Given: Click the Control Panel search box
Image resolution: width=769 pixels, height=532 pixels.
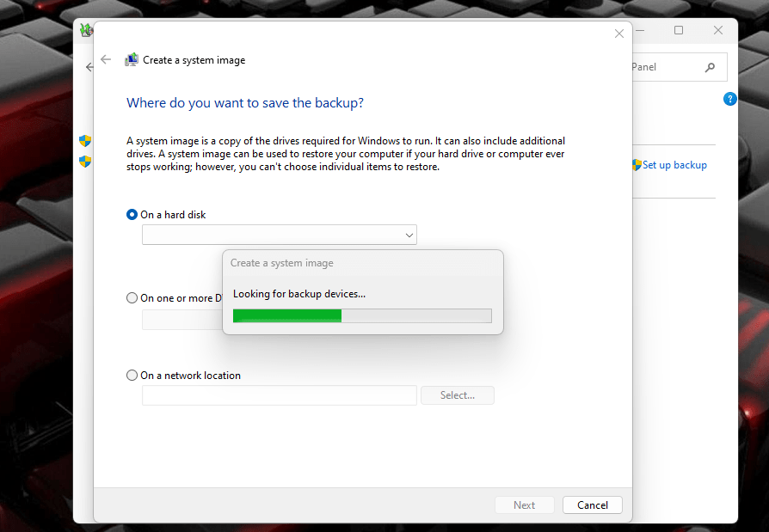Looking at the screenshot, I should (x=671, y=66).
